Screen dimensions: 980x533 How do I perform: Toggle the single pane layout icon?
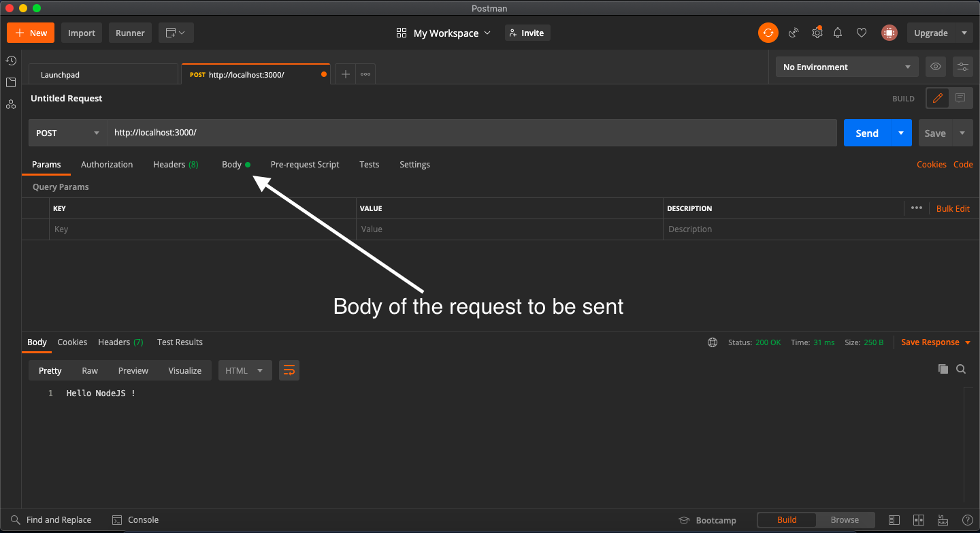click(x=894, y=520)
